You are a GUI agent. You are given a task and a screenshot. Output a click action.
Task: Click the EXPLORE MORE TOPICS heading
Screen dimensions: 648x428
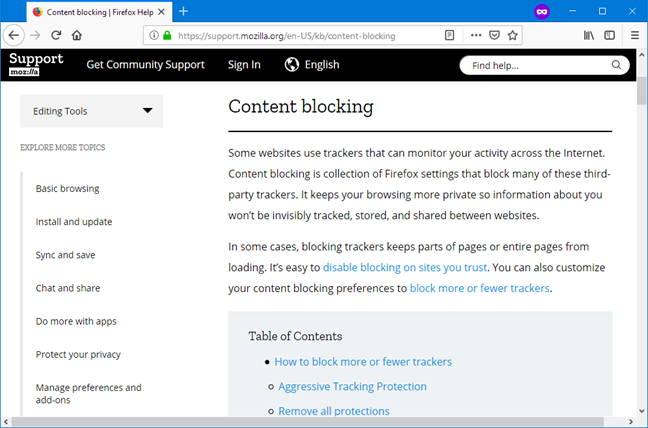point(63,147)
